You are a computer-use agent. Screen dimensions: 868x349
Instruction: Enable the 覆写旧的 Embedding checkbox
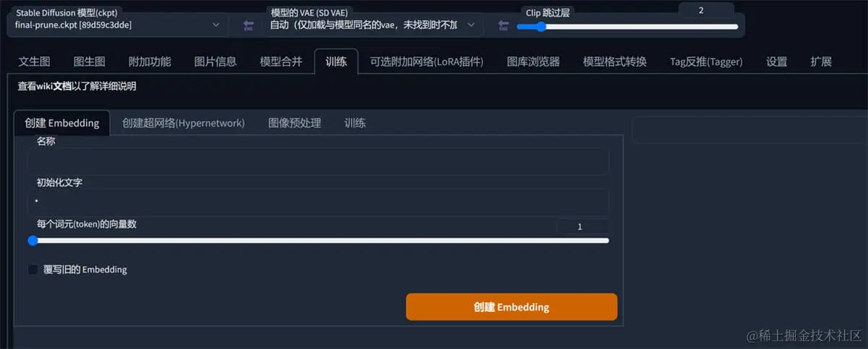tap(33, 269)
